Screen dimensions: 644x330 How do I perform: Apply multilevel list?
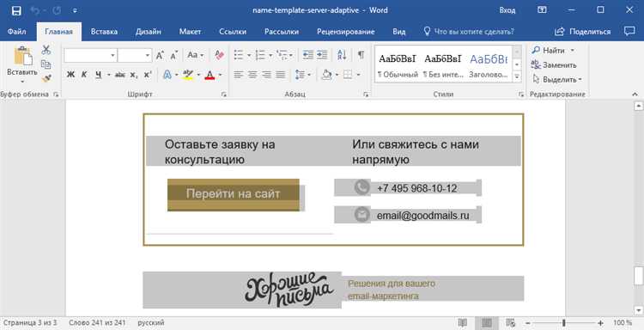pos(282,55)
